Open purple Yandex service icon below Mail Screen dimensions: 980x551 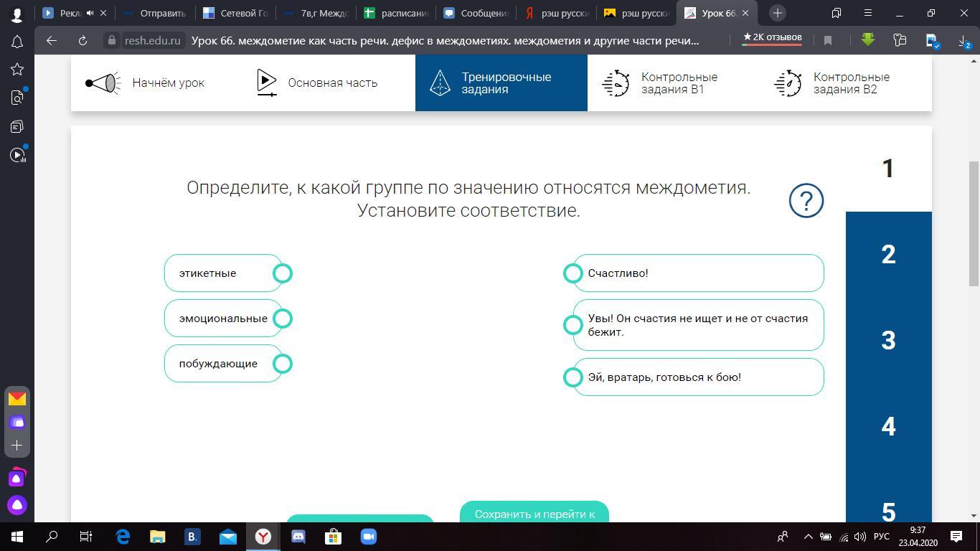tap(17, 422)
